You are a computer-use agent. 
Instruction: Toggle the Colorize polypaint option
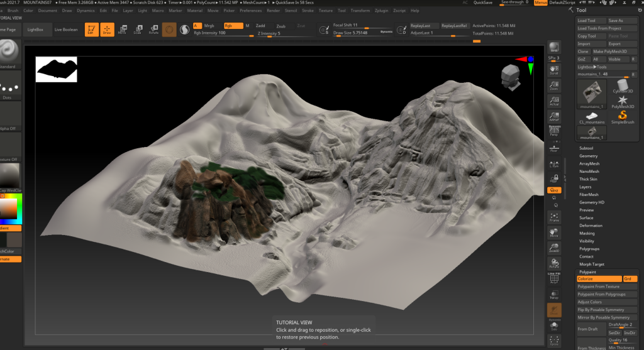(x=598, y=278)
